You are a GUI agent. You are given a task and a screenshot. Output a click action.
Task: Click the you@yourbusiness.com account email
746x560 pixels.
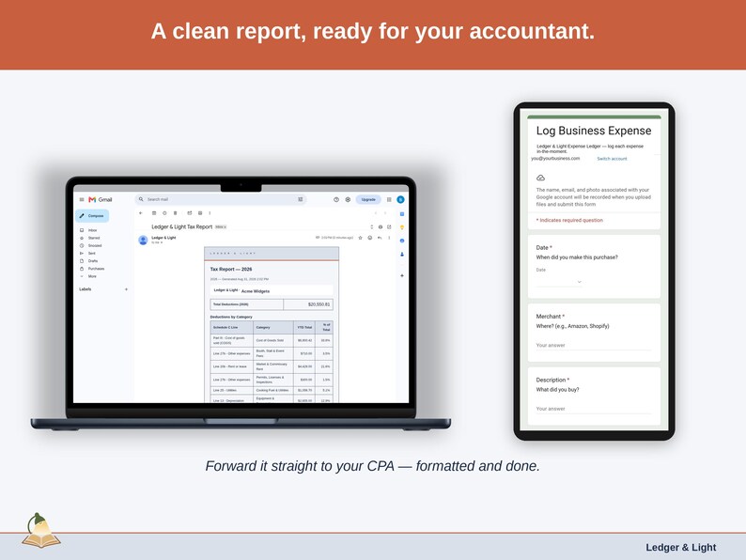pos(555,159)
